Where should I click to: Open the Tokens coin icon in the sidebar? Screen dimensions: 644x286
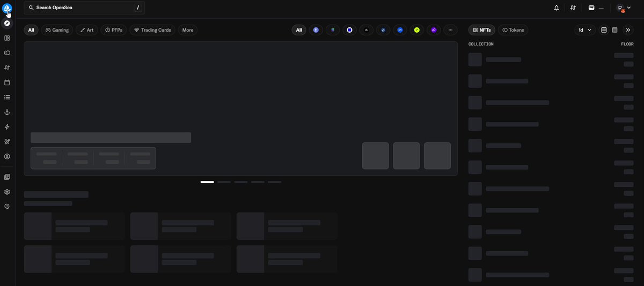tap(7, 53)
